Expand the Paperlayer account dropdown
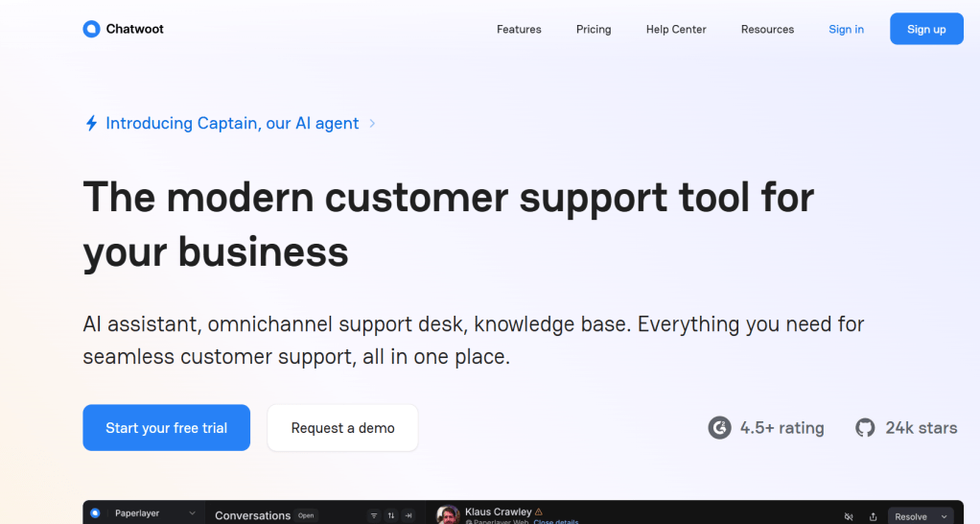 click(192, 513)
